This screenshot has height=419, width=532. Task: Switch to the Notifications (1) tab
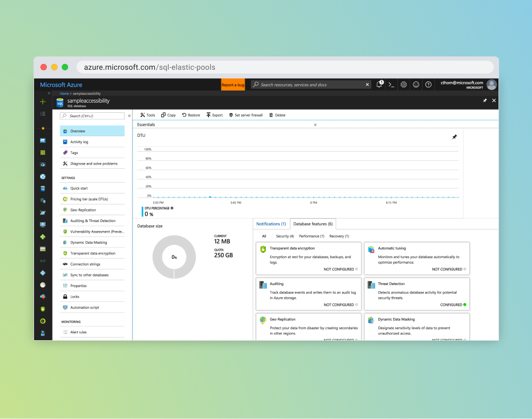pos(271,224)
